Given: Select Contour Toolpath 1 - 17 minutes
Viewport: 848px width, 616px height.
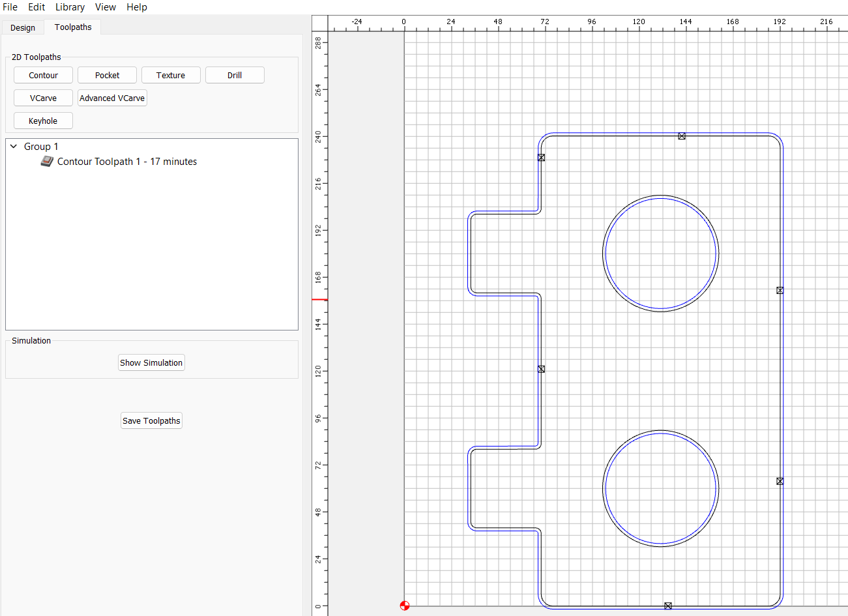Looking at the screenshot, I should point(127,162).
